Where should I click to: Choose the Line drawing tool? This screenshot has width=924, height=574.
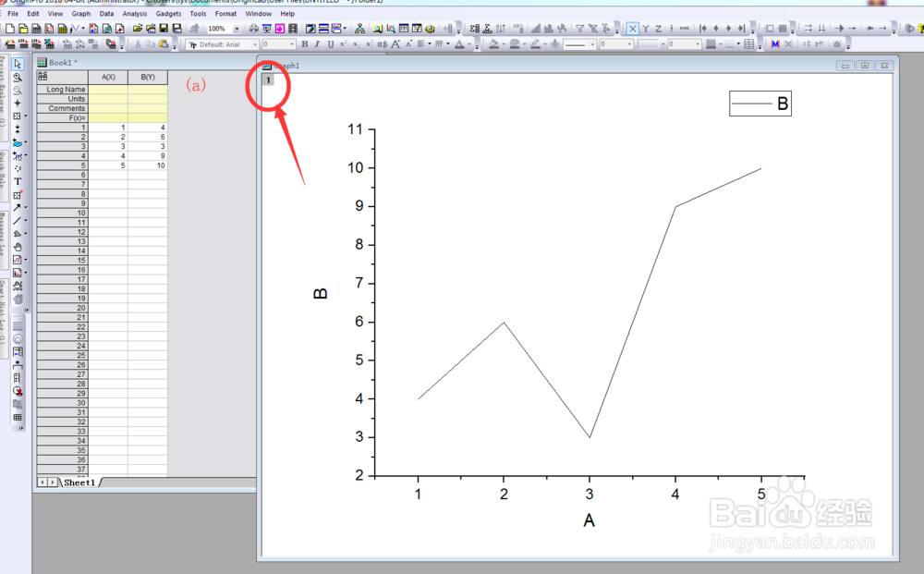17,220
